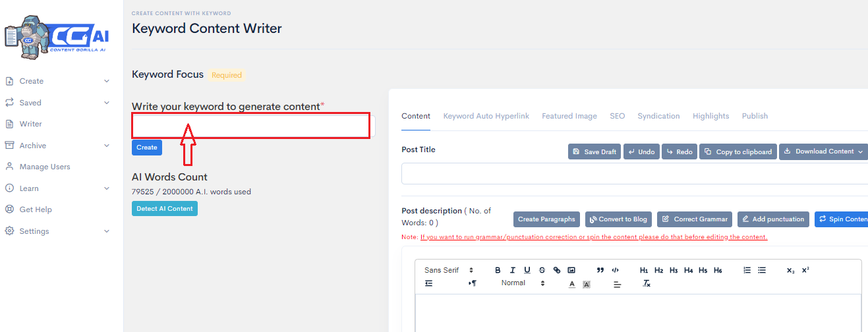Click the Save Draft button
The image size is (868, 332).
click(x=594, y=152)
